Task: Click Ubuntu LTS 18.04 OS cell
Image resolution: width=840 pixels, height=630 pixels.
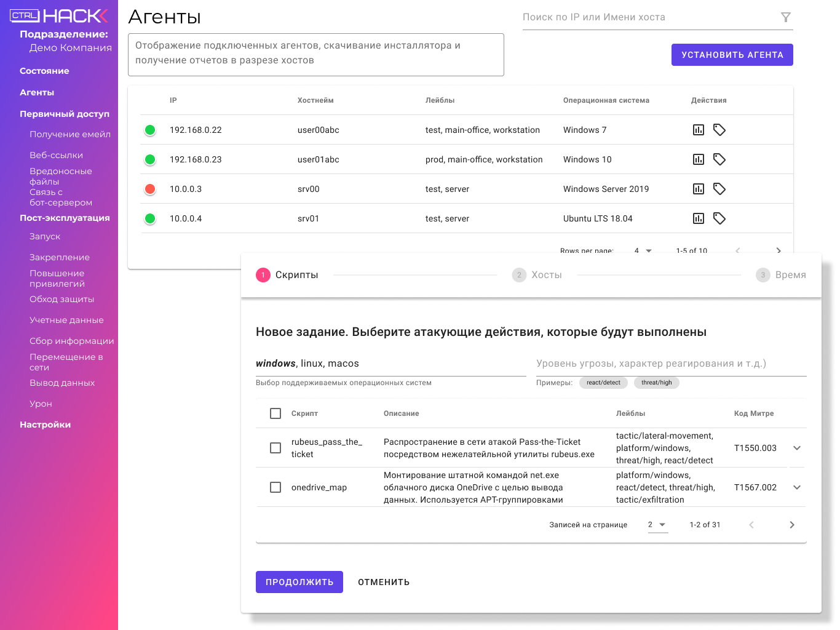Action: [x=598, y=218]
